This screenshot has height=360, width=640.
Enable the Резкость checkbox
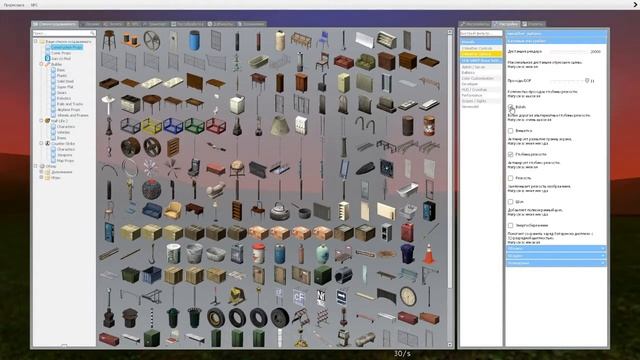coord(510,178)
